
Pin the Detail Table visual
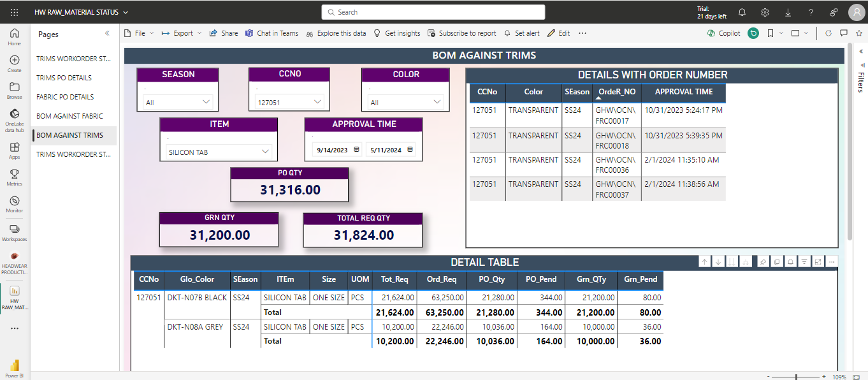pyautogui.click(x=762, y=261)
